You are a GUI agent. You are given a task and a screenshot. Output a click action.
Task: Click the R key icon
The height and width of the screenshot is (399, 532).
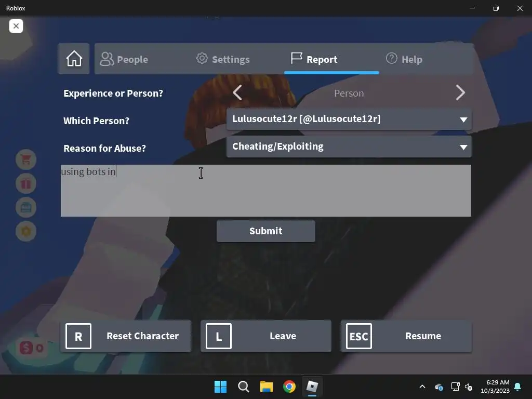[78, 336]
